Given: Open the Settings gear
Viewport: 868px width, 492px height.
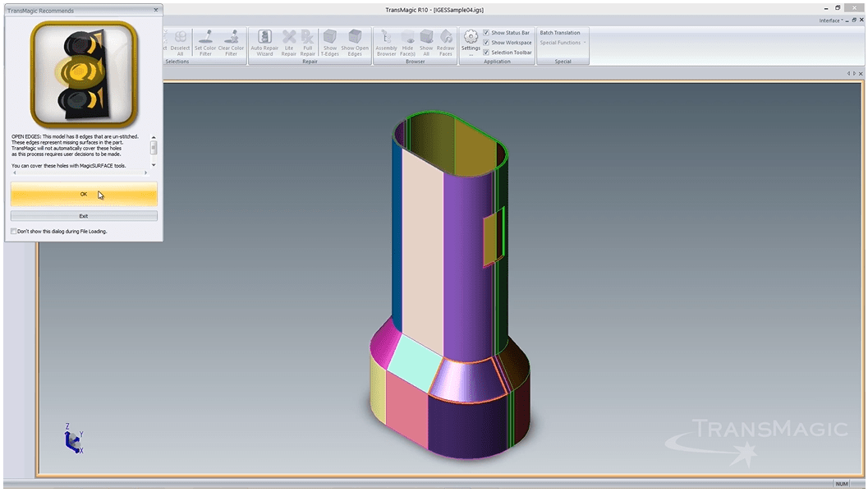Looking at the screenshot, I should (x=471, y=39).
